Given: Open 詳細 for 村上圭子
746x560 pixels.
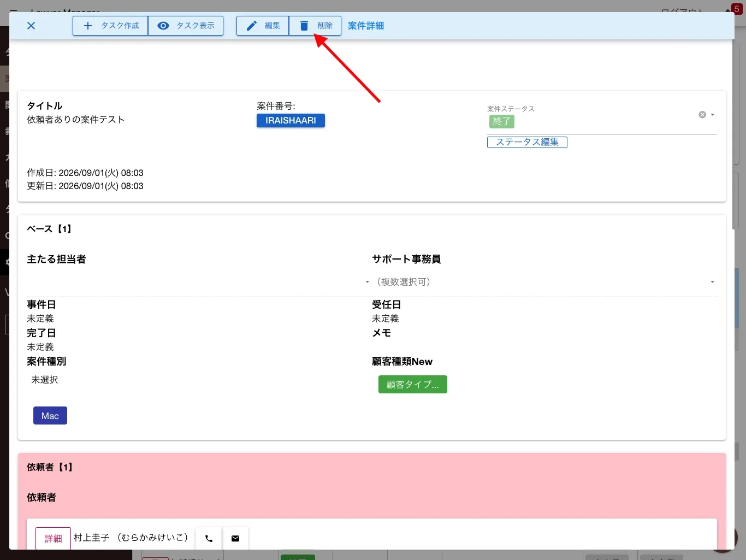Looking at the screenshot, I should 53,538.
